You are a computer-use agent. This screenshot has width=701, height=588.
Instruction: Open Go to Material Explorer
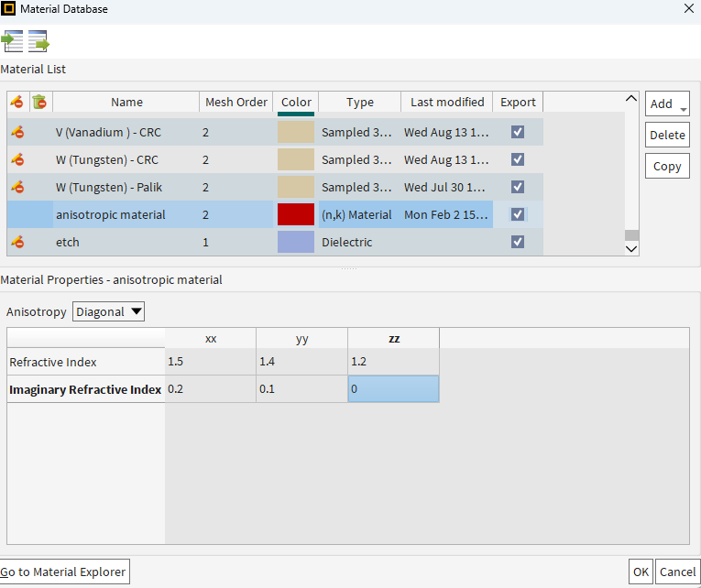coord(63,572)
